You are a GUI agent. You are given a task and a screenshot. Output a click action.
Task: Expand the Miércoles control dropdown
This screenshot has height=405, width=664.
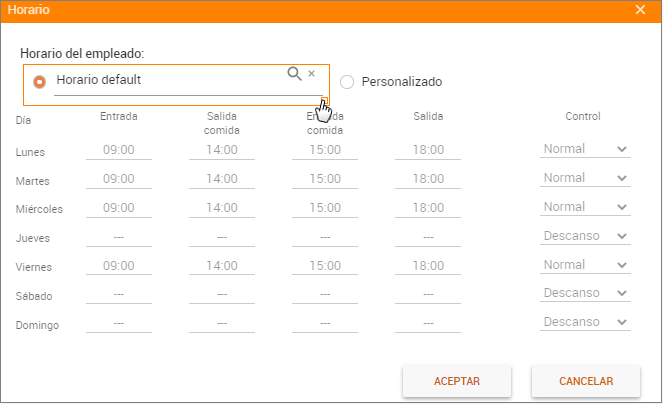(x=585, y=207)
